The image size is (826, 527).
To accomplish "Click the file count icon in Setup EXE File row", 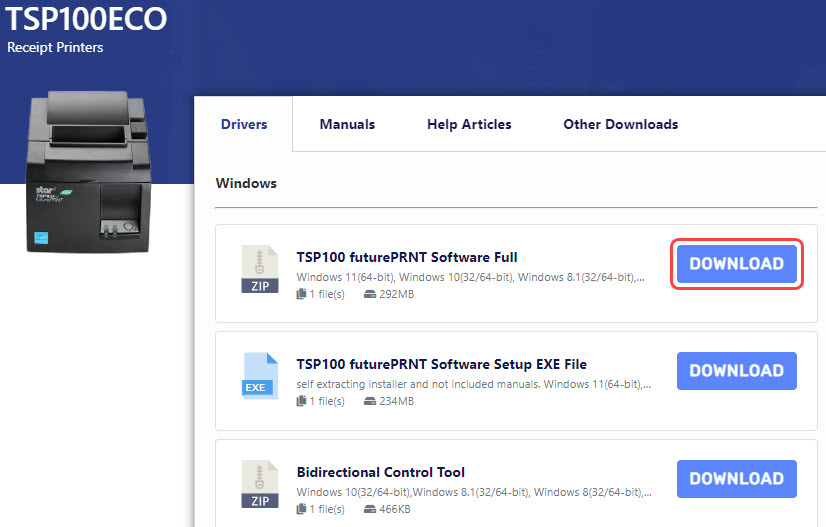I will (x=301, y=401).
